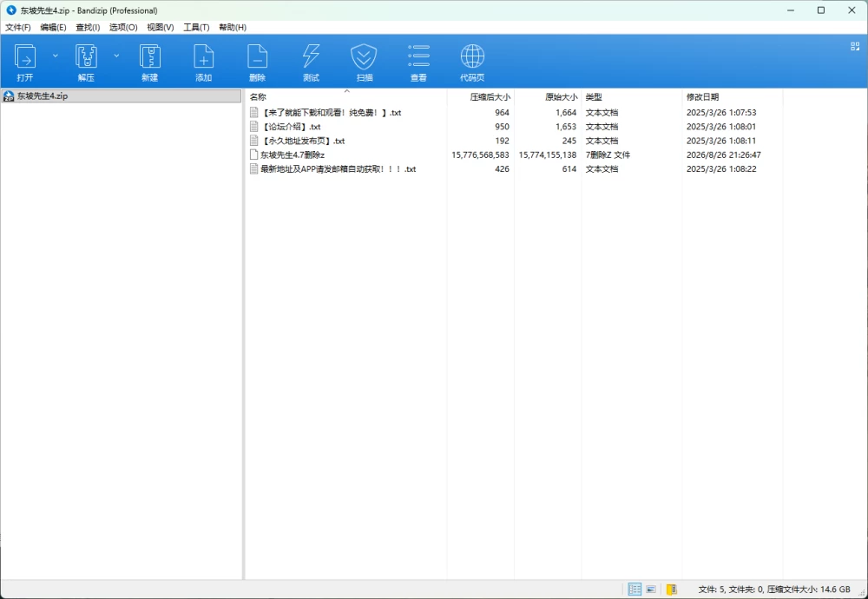Click the toolbar layout grid icon at top right
868x599 pixels.
(855, 47)
